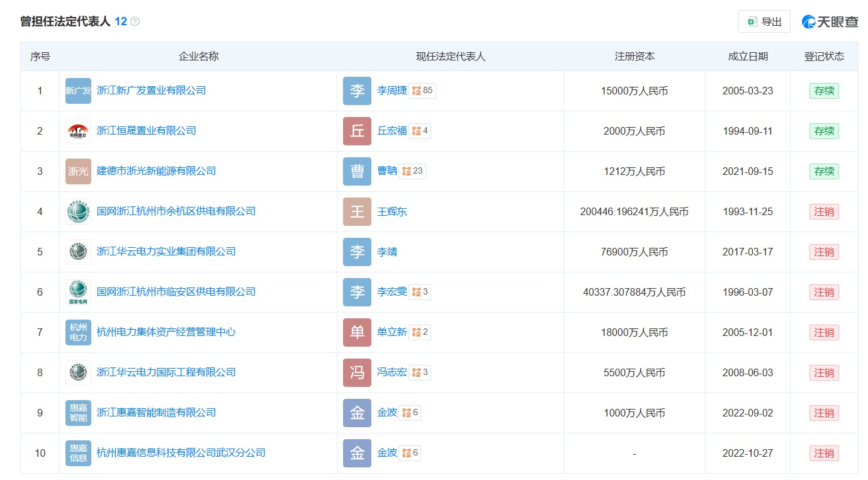Screen dimensions: 868x480
Task: Click the 现任法定代表人 column header
Action: [x=451, y=57]
